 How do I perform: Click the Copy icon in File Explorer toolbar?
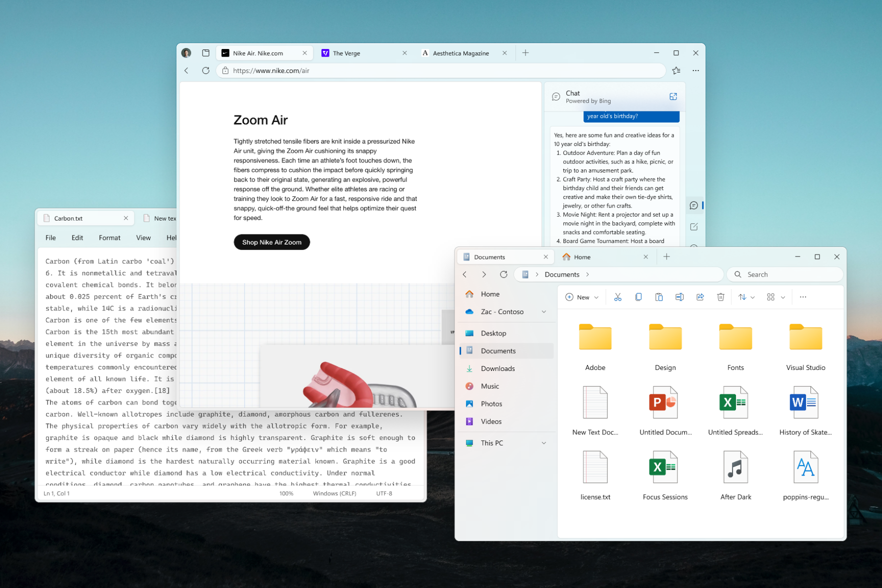(638, 297)
